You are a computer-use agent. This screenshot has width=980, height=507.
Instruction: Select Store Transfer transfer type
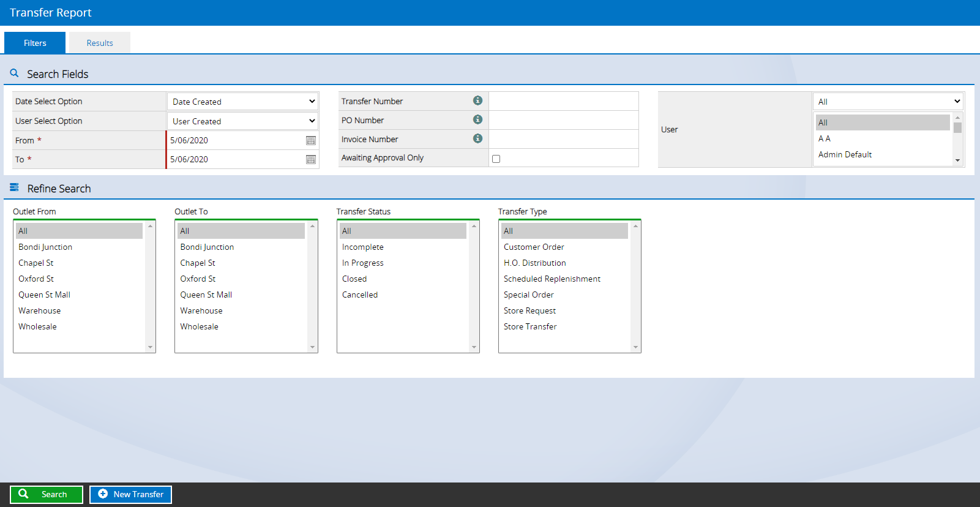point(564,326)
